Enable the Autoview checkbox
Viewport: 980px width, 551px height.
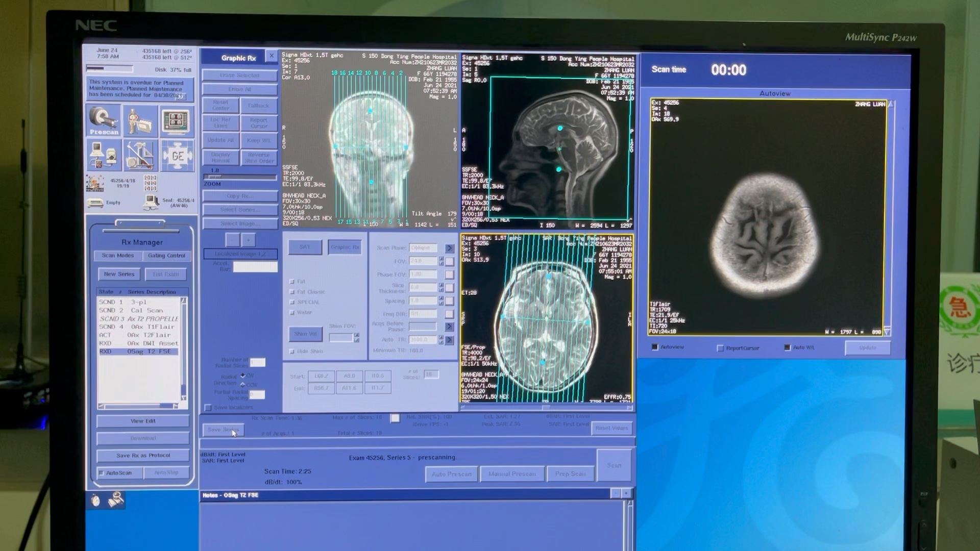pos(655,347)
